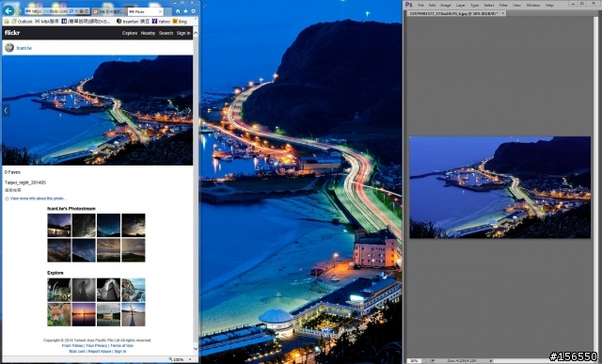This screenshot has height=364, width=602.
Task: Open the Yahoo bookmark in favorites bar
Action: pos(161,22)
